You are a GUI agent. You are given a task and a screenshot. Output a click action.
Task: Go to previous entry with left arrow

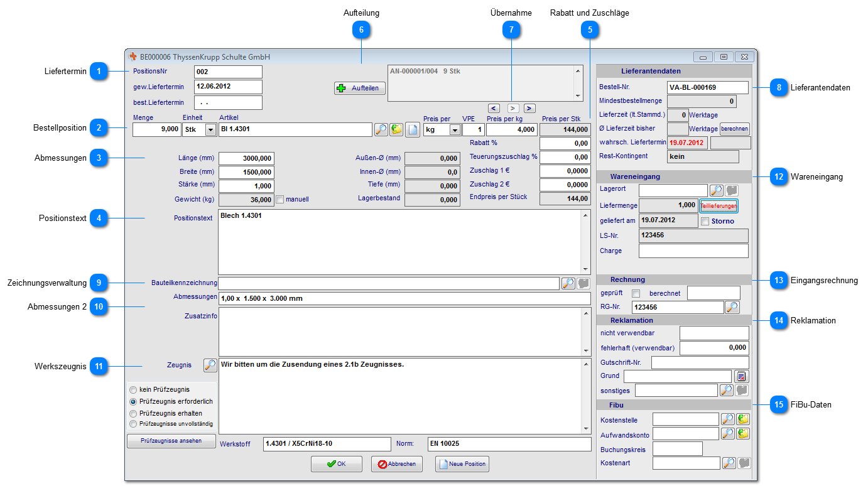tap(494, 108)
